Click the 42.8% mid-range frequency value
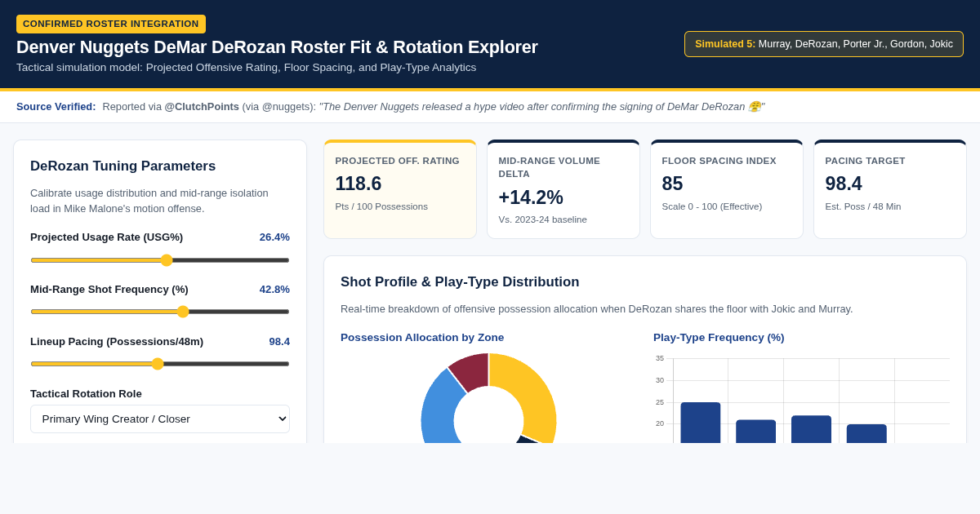980x514 pixels. (274, 290)
